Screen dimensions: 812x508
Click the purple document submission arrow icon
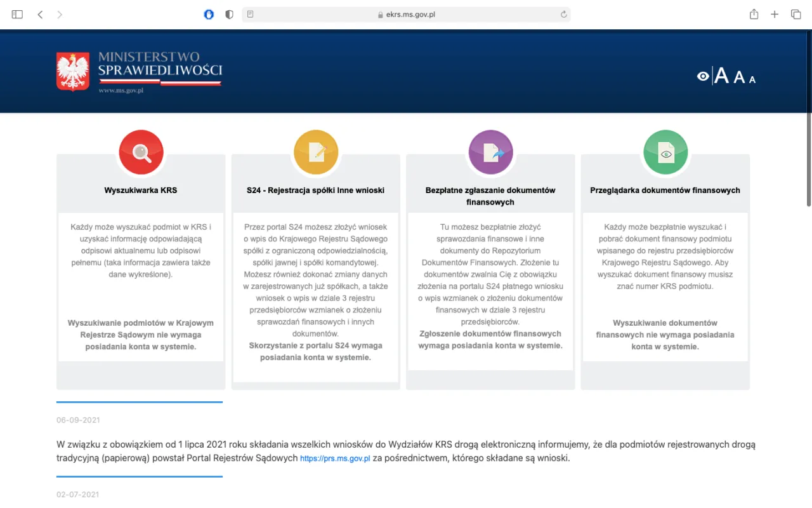(x=490, y=152)
